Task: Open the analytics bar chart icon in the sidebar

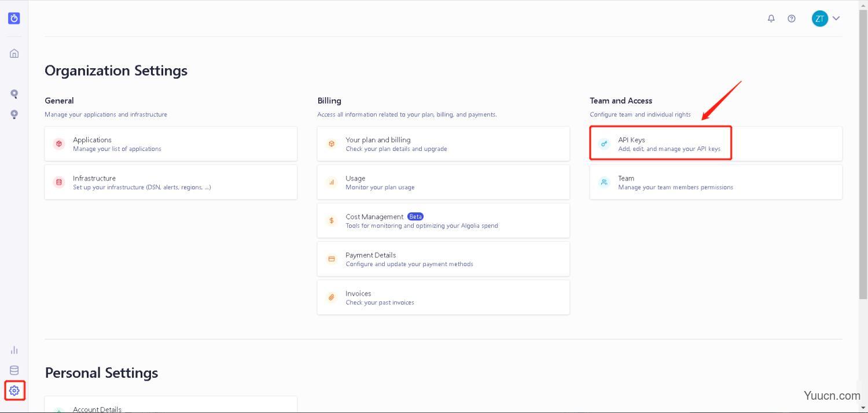Action: pyautogui.click(x=14, y=350)
